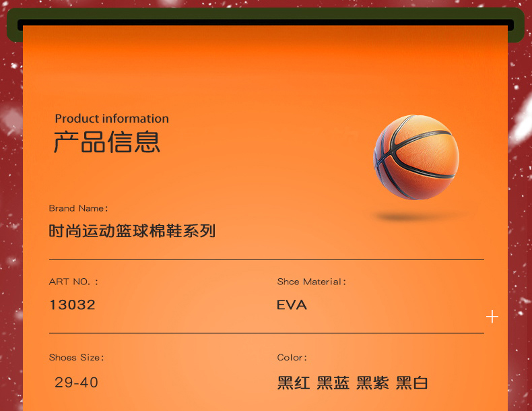Click the 'Shoe Material:' label
Image resolution: width=532 pixels, height=411 pixels.
pyautogui.click(x=311, y=282)
